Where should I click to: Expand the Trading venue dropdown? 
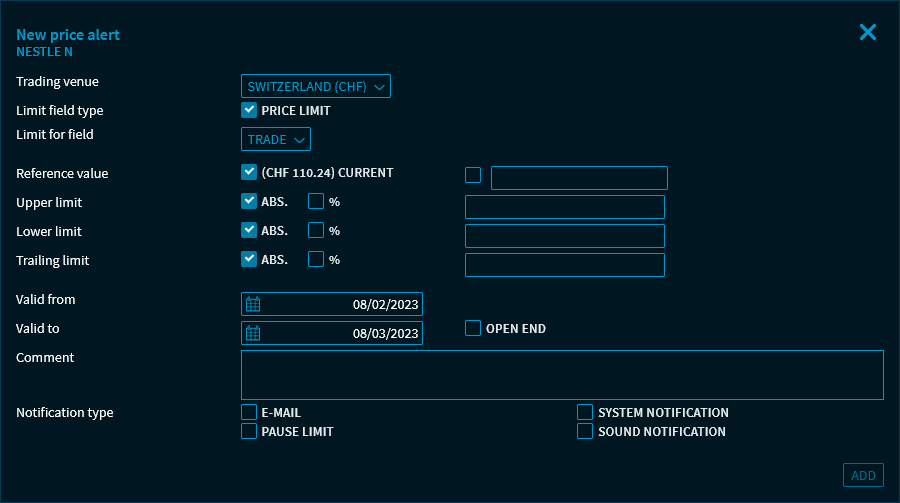tap(315, 87)
